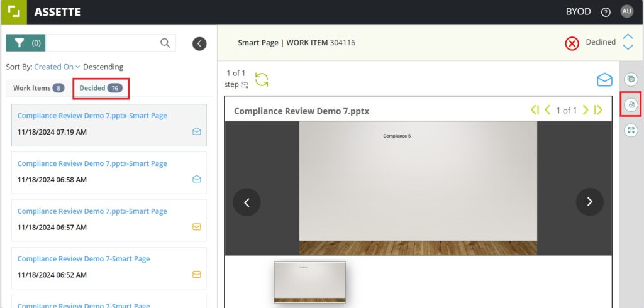Open Compliance Review Demo 7.pptx item from 06:57 AM
Screen dimensions: 644x308
click(x=109, y=220)
